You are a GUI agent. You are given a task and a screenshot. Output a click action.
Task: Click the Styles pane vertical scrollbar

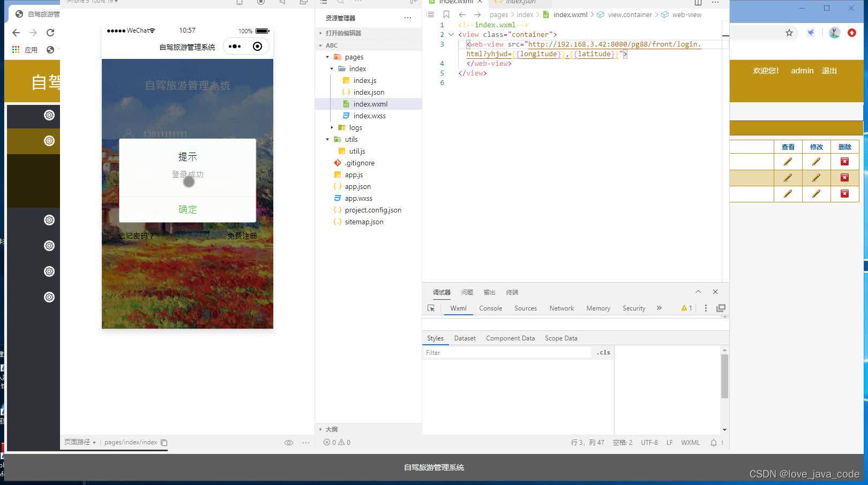724,376
